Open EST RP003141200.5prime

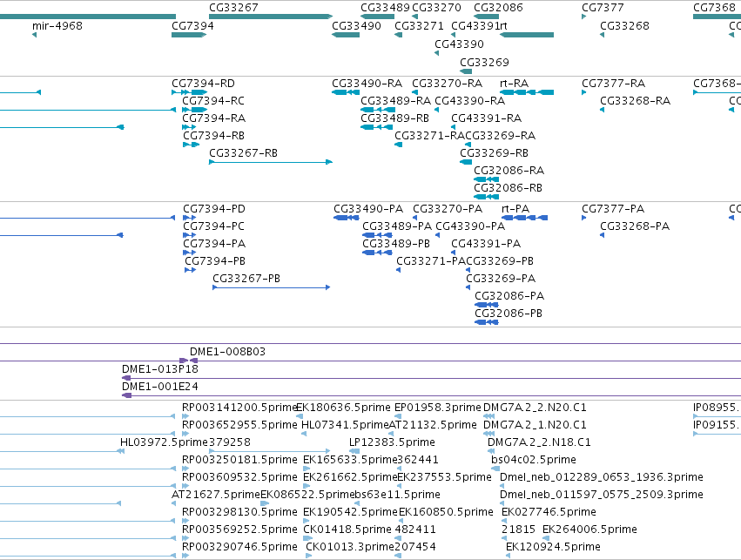[x=239, y=408]
